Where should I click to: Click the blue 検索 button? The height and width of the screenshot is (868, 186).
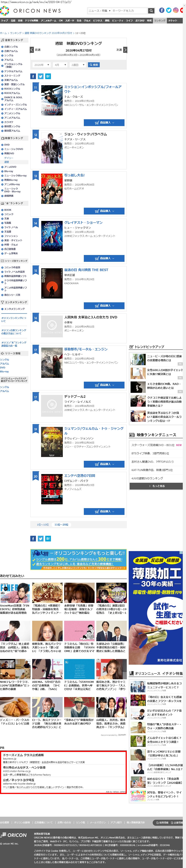pos(94,65)
